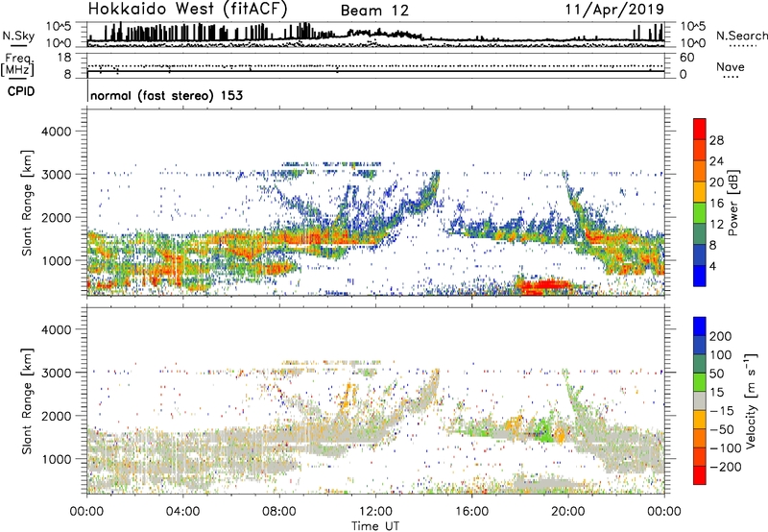Image resolution: width=768 pixels, height=532 pixels.
Task: Click the 'CPID' label
Action: click(x=21, y=91)
